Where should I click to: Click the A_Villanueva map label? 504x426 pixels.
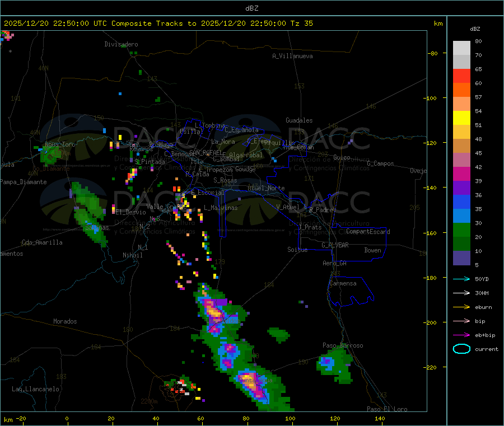pyautogui.click(x=292, y=56)
